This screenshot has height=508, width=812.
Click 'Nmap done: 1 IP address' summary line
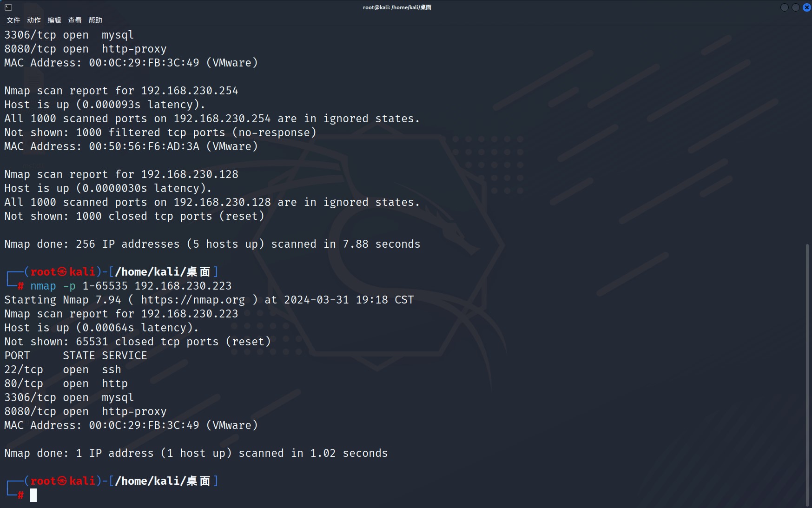pos(196,453)
